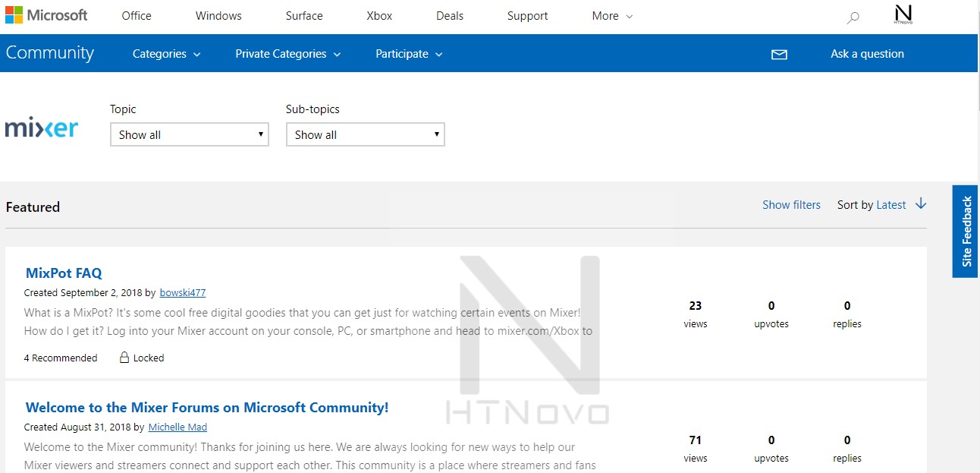Show filters for the Featured list

point(791,204)
